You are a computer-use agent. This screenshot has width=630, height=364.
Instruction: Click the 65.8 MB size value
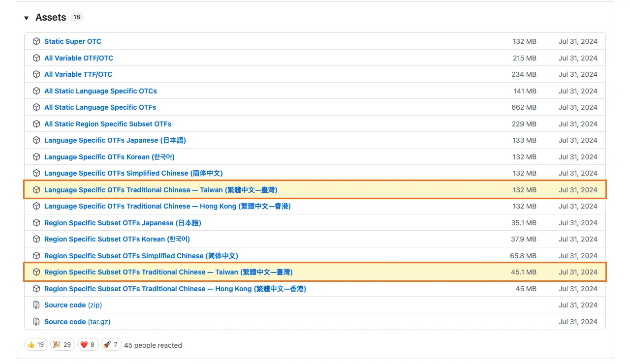coord(523,256)
